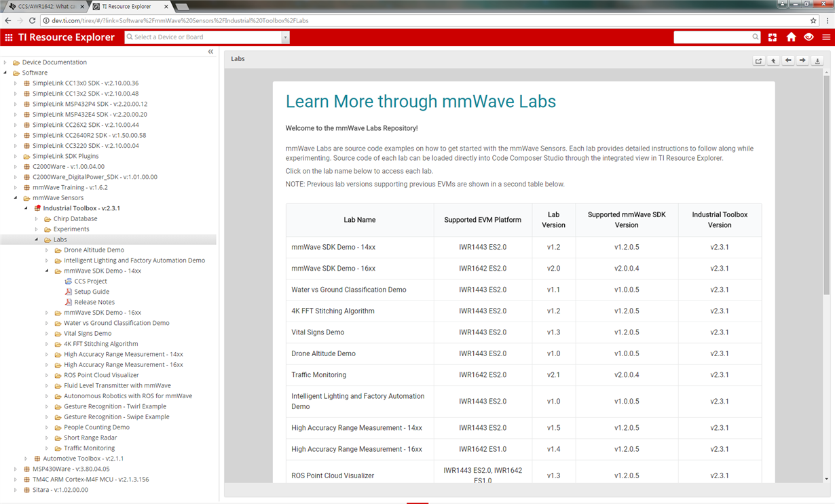Open the TI Resource Explorer apps grid icon
835x504 pixels.
(x=9, y=37)
